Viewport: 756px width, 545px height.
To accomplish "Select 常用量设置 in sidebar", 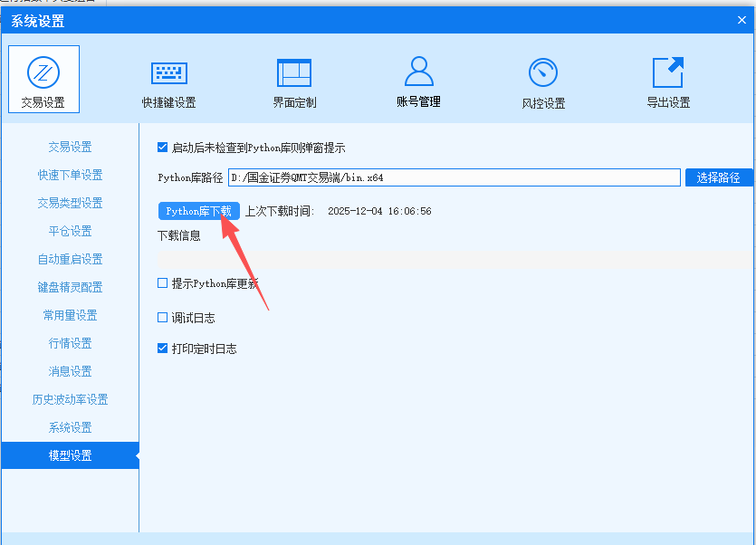I will 70,315.
